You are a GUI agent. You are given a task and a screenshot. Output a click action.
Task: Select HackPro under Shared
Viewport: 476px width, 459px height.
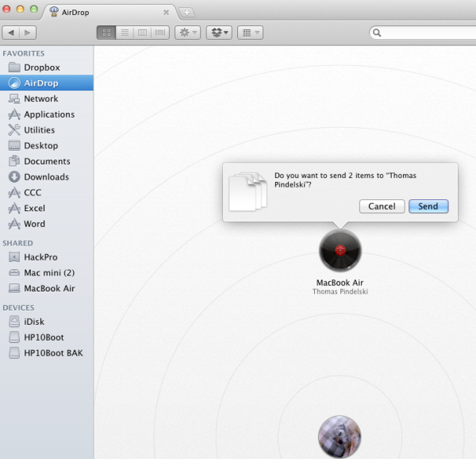47,257
